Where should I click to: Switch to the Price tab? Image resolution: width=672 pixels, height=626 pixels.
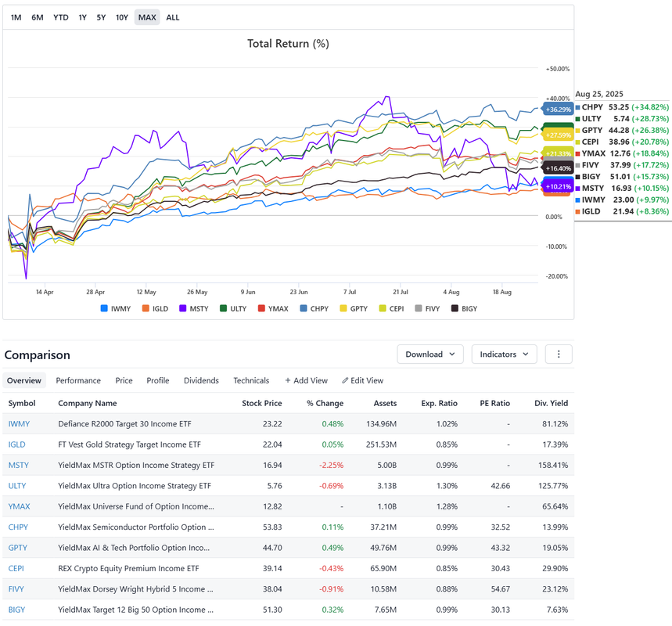coord(124,380)
